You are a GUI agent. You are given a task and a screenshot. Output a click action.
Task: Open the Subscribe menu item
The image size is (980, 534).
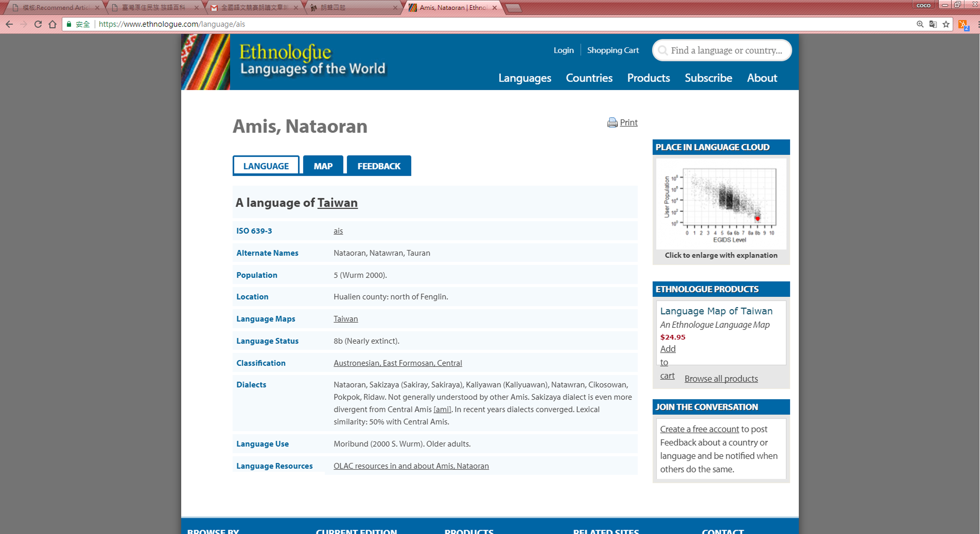tap(708, 78)
